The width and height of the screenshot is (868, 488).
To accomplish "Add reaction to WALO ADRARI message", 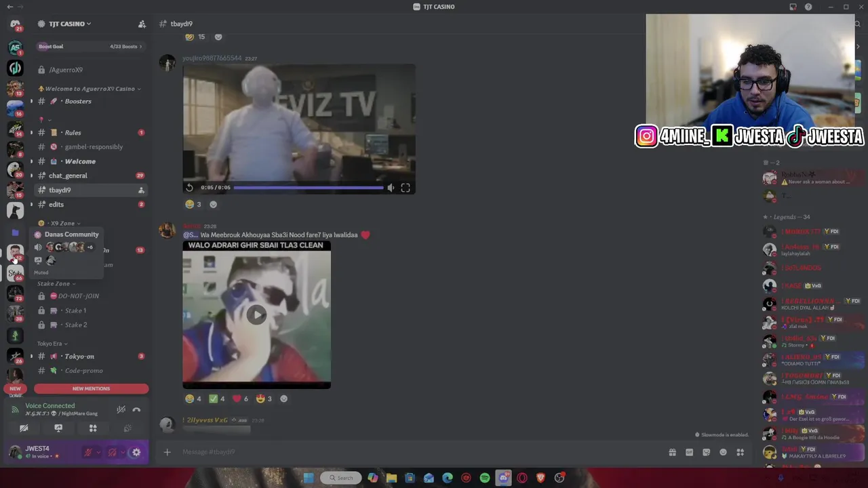I will [x=283, y=399].
